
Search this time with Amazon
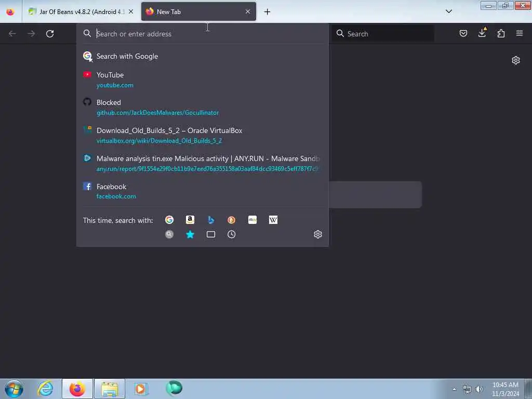pos(190,220)
